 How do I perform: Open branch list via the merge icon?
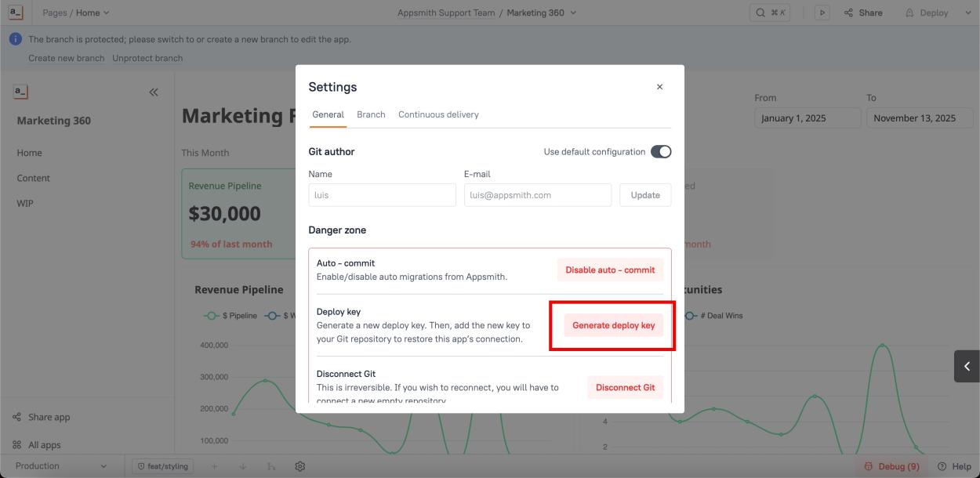270,465
